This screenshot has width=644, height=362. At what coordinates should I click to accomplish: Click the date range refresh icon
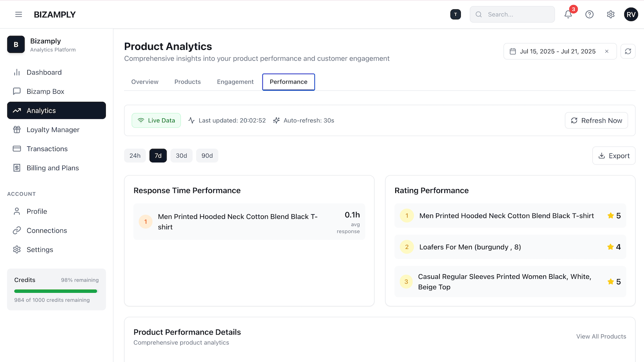(x=628, y=51)
